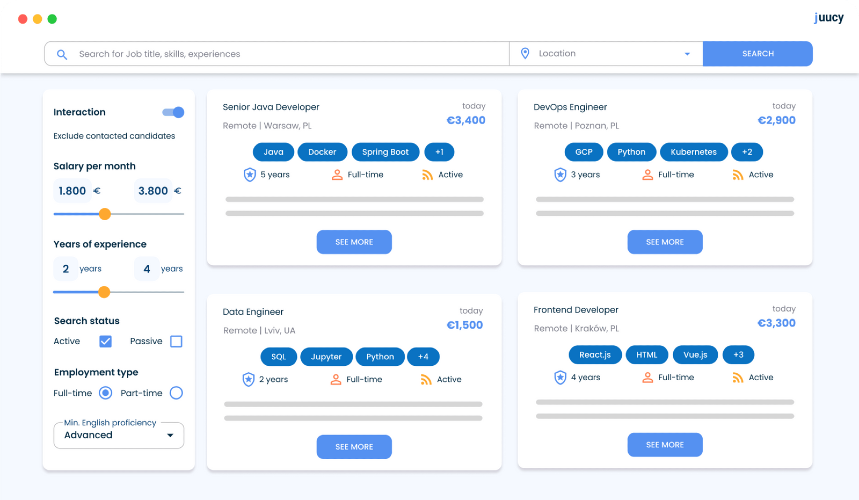Image resolution: width=859 pixels, height=500 pixels.
Task: Open Frontend Developer title
Action: 576,310
